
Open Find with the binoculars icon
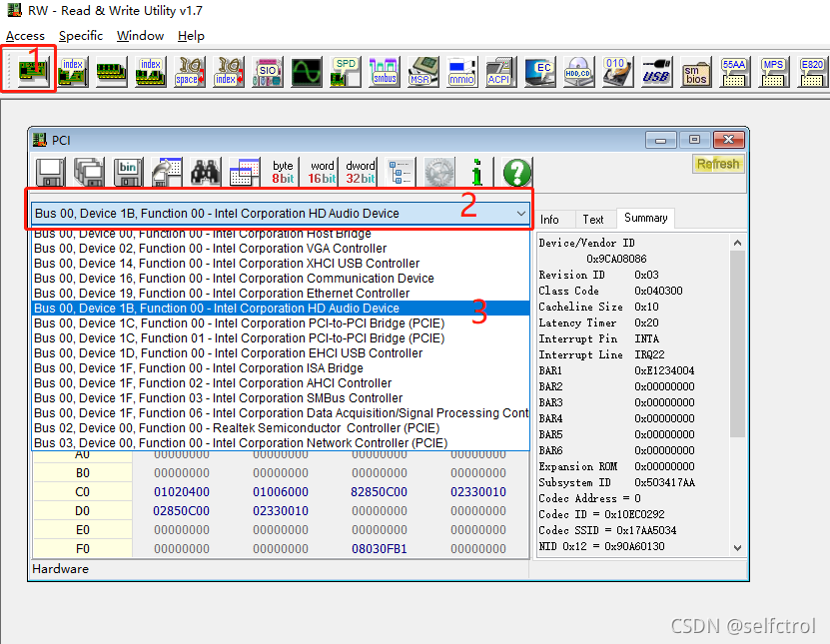[x=206, y=172]
